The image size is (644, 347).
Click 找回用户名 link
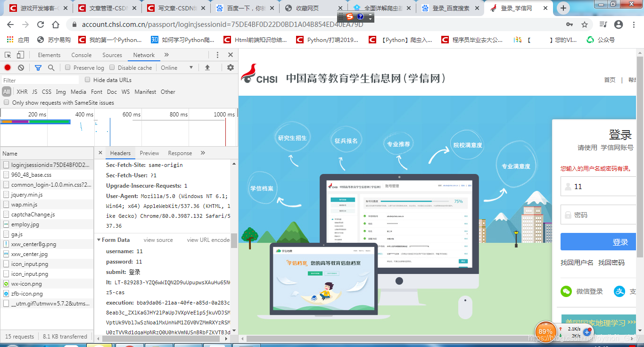pos(577,263)
